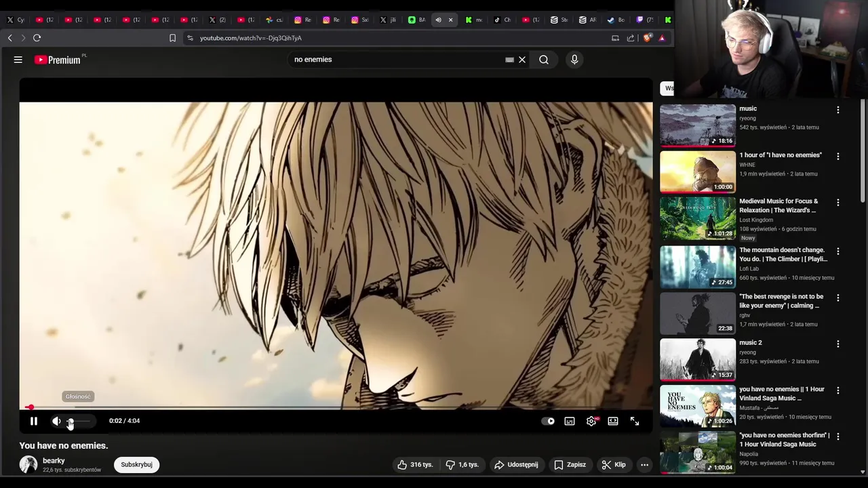Share the video via Udostępnij
Screen dimensions: 868x488
[x=516, y=464]
